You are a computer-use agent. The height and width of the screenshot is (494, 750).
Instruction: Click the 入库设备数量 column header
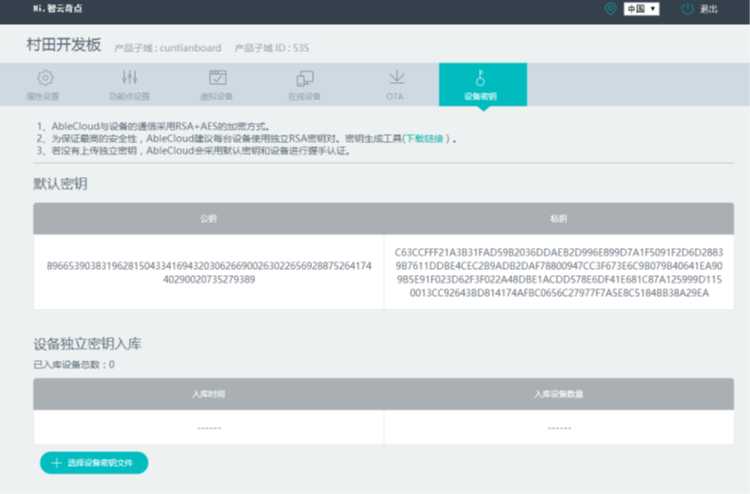pyautogui.click(x=559, y=394)
